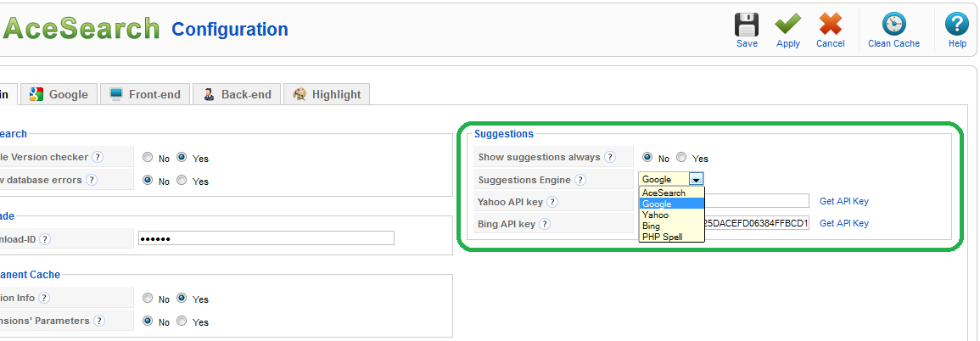Set database errors to No
The height and width of the screenshot is (341, 980).
[148, 180]
